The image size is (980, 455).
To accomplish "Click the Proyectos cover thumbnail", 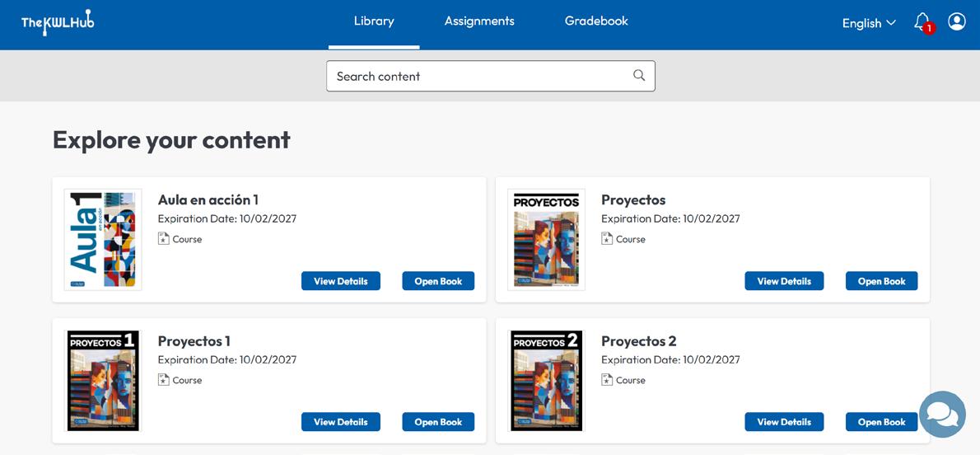I will [x=546, y=240].
